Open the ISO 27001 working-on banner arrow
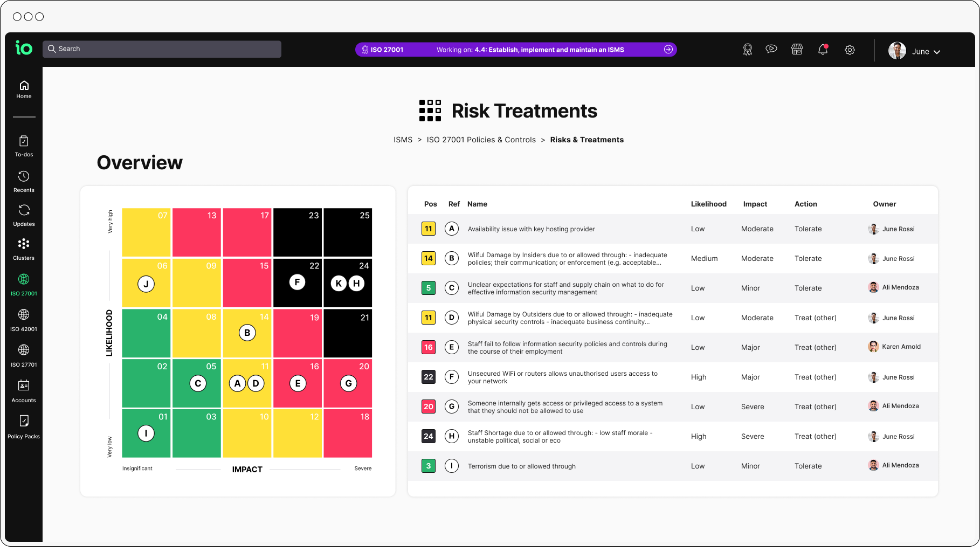This screenshot has height=551, width=980. (x=668, y=49)
